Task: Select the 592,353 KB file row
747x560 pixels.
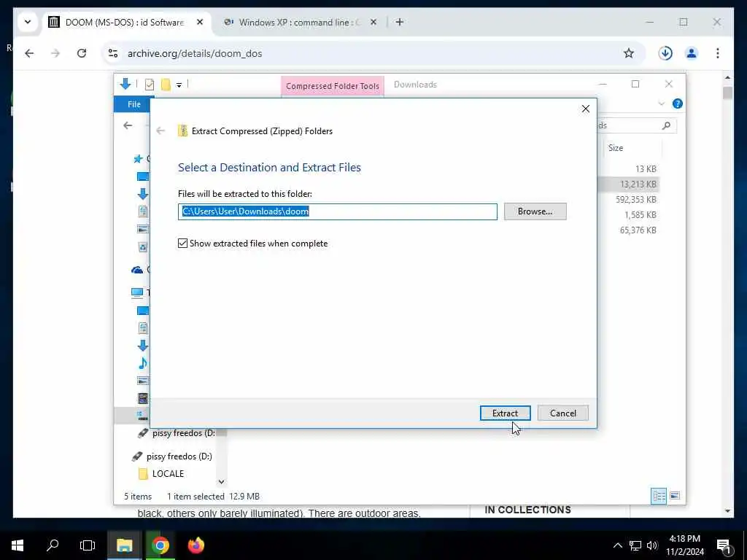Action: click(x=635, y=200)
